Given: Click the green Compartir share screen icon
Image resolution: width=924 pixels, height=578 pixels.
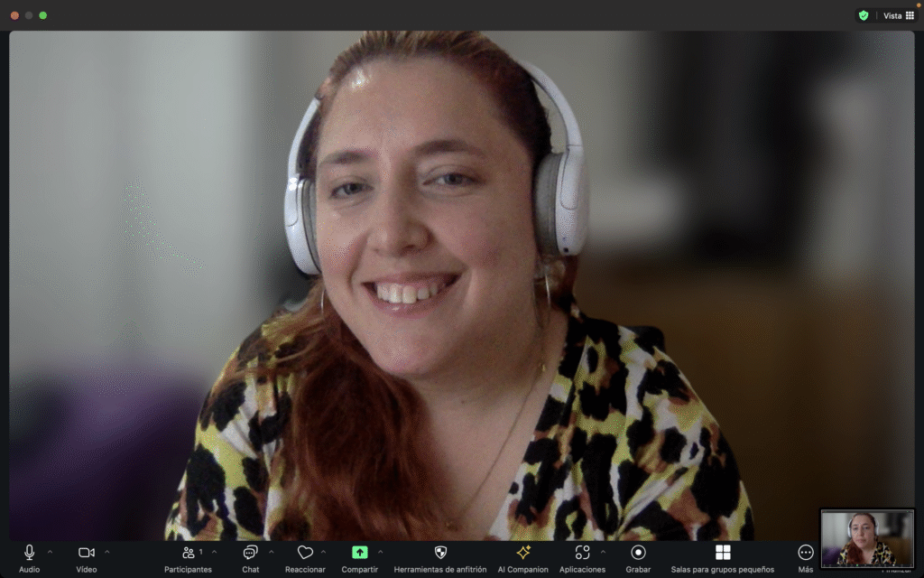Looking at the screenshot, I should click(x=359, y=552).
